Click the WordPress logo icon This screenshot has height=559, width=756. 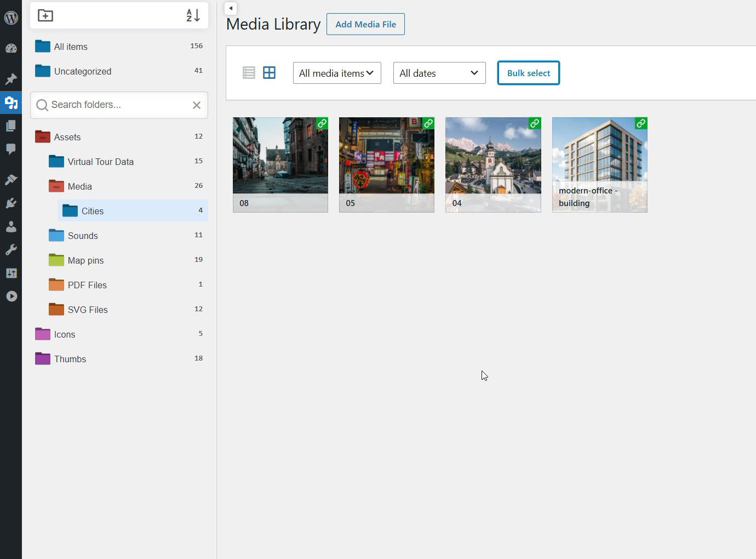(11, 18)
